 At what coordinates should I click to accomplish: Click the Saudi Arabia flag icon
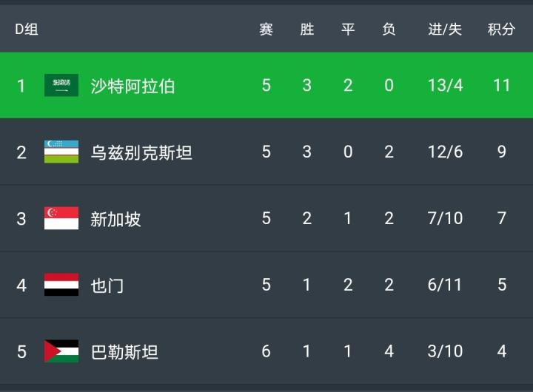click(x=61, y=85)
